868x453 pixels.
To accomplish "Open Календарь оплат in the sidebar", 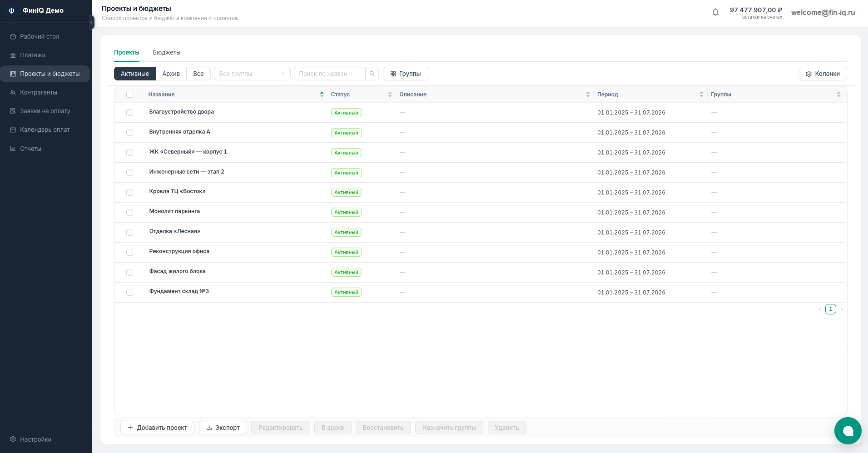I will click(45, 130).
